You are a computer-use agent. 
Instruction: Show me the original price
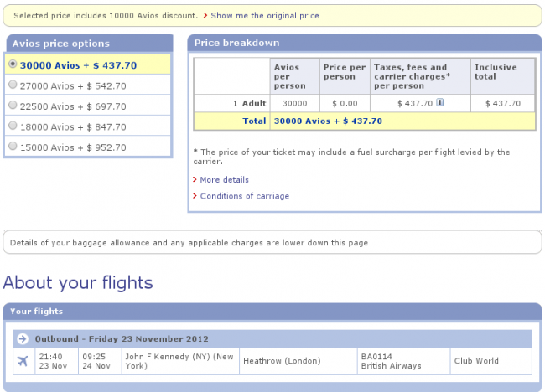coord(264,15)
